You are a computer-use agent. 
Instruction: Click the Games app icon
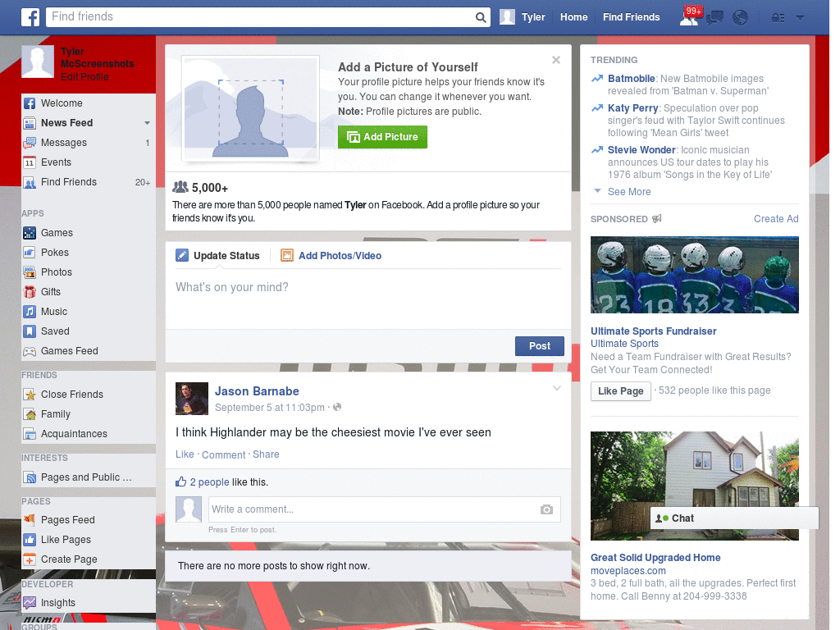30,233
